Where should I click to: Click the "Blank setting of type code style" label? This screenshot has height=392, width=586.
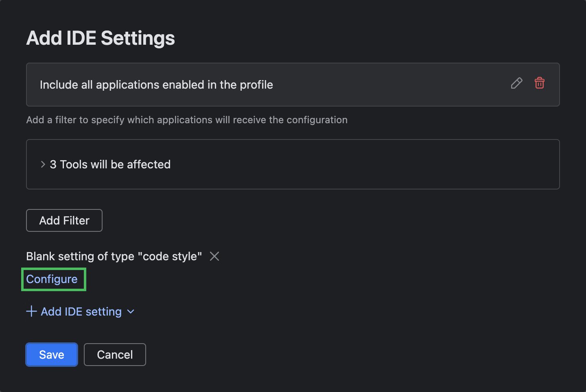click(x=114, y=256)
